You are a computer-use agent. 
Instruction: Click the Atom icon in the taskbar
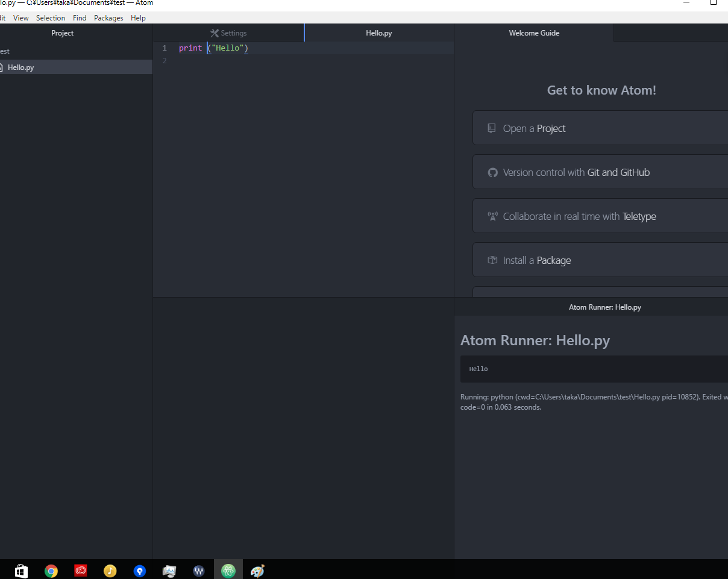[228, 571]
